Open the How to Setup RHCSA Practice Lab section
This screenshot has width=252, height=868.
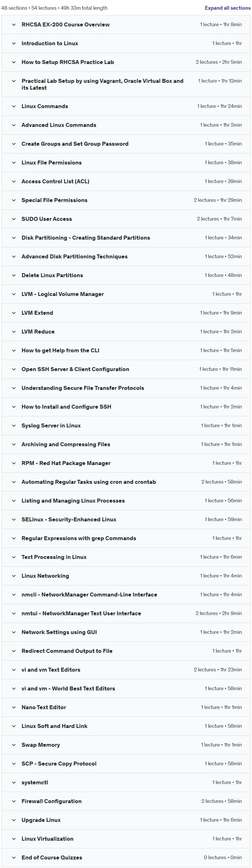coord(126,62)
